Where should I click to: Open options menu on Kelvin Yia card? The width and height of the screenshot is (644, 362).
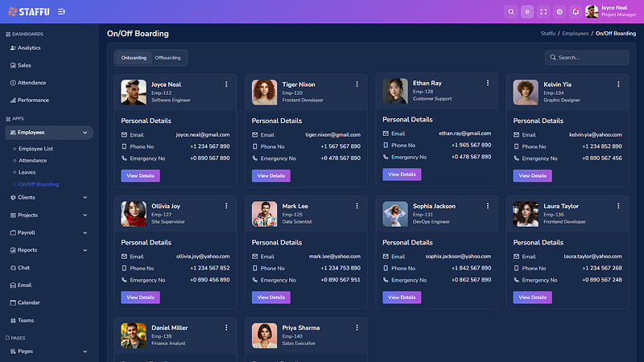click(x=618, y=84)
